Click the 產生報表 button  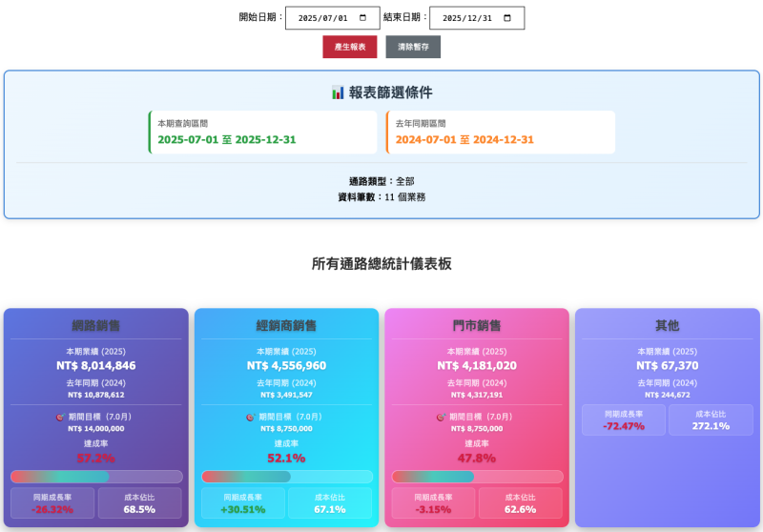350,47
